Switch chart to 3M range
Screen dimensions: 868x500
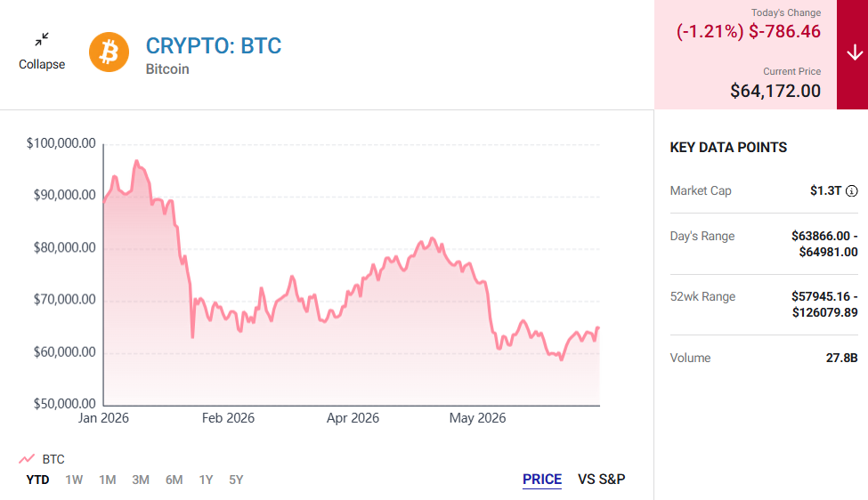point(141,480)
